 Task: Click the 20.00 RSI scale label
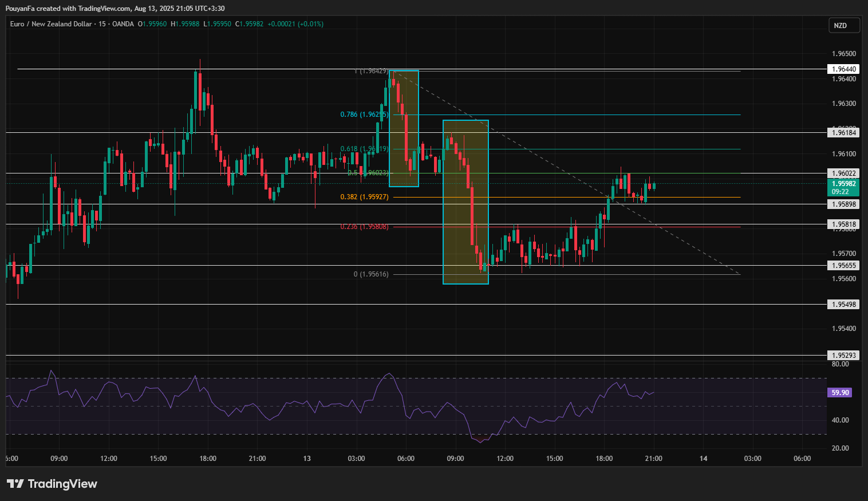(840, 448)
